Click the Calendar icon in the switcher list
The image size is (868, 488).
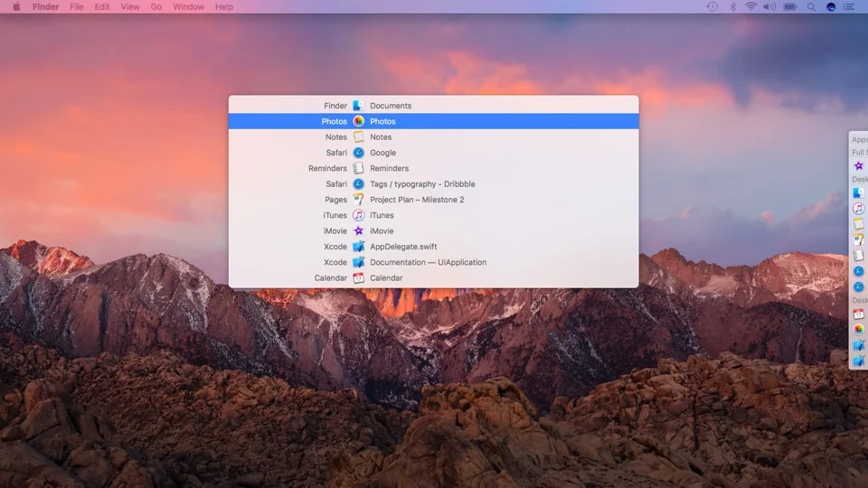click(358, 278)
